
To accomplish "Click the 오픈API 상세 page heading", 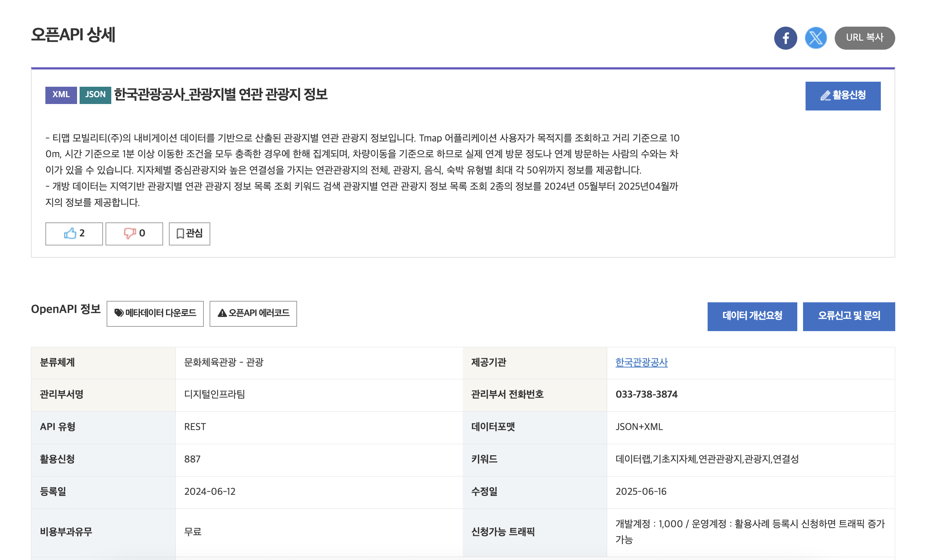I will click(x=73, y=35).
